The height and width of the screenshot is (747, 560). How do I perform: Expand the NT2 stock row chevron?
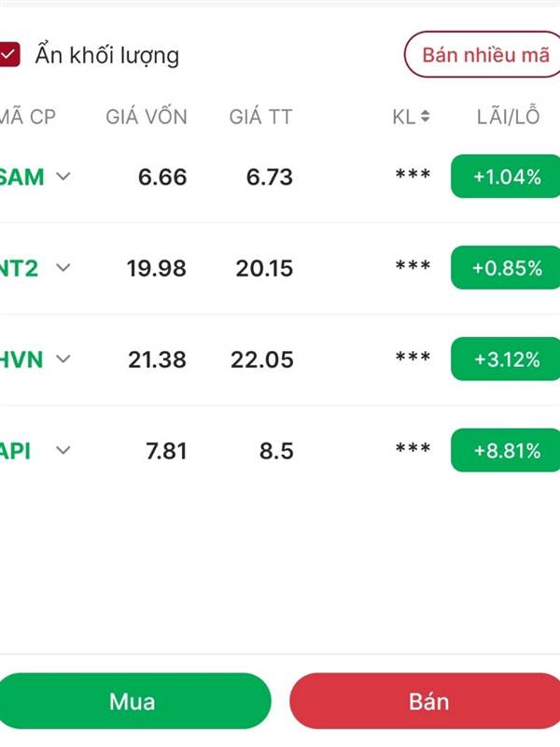[63, 268]
